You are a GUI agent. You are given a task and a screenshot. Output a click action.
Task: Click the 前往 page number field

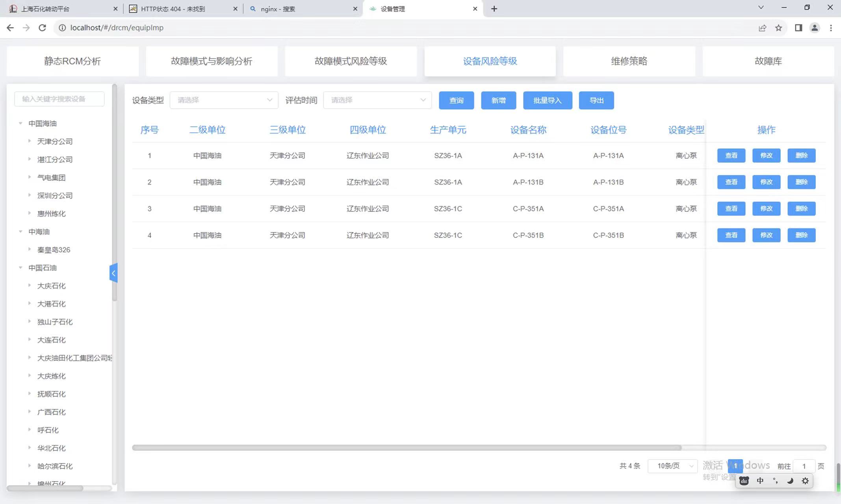point(804,466)
